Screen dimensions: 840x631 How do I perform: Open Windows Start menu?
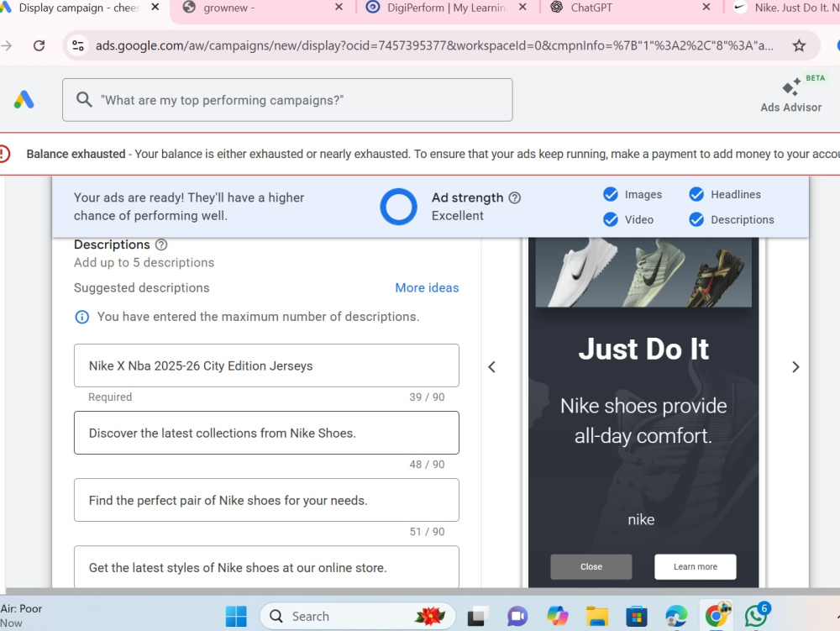(236, 617)
